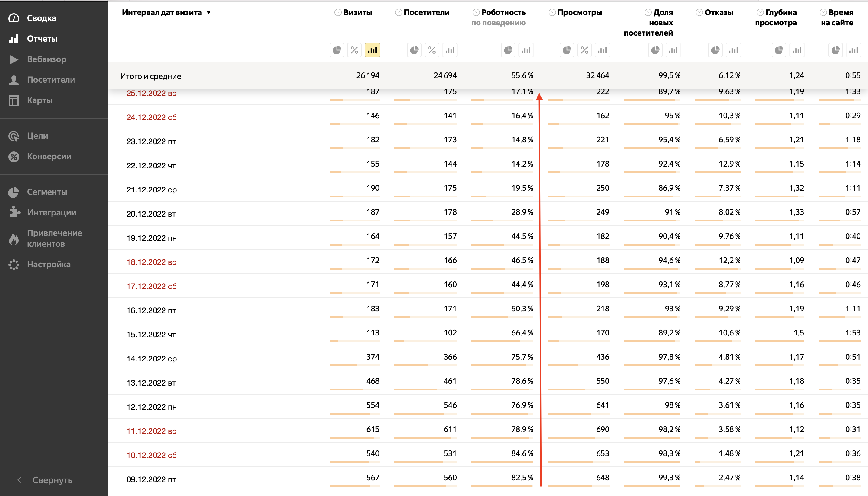Image resolution: width=868 pixels, height=496 pixels.
Task: Click bar chart icon under Доля новых посетителей
Action: click(673, 50)
